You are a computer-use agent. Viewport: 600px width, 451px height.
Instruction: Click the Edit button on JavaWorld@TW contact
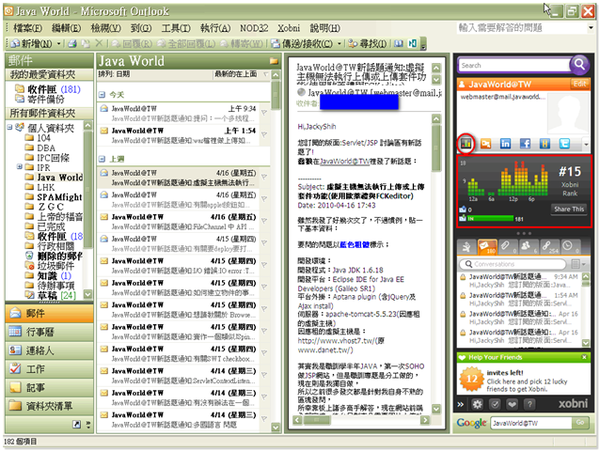(579, 84)
